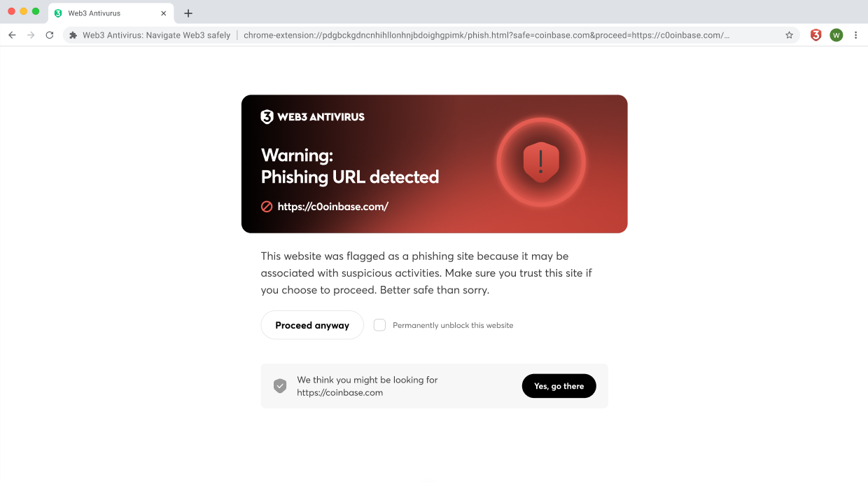The image size is (868, 482).
Task: Click the green W profile avatar
Action: click(x=836, y=34)
